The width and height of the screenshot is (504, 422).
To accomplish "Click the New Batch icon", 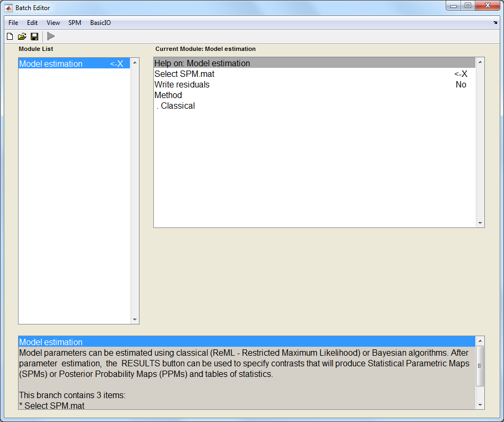I will [10, 37].
